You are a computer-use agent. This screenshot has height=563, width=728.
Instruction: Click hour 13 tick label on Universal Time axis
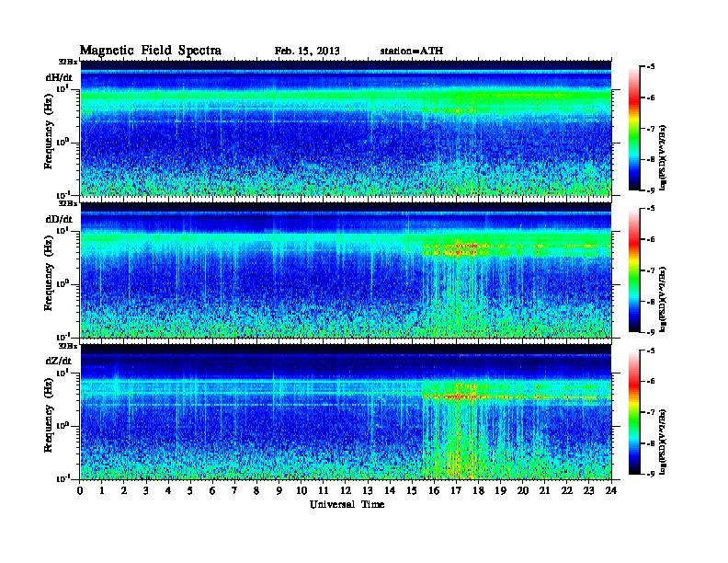pos(368,490)
